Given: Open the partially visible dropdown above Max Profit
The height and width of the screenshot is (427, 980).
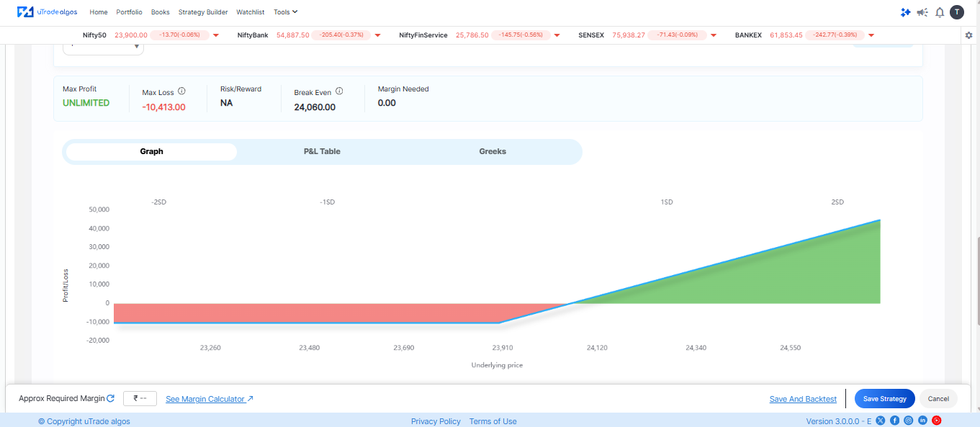Looking at the screenshot, I should pos(103,48).
